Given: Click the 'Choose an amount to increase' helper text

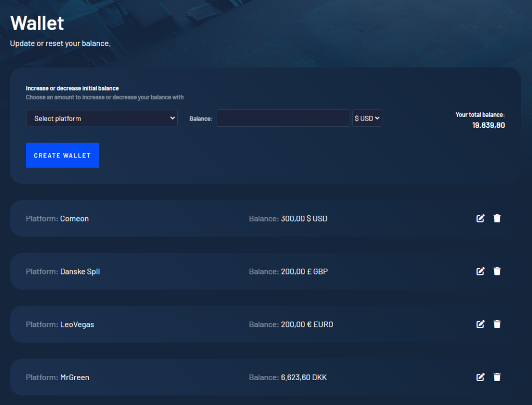Looking at the screenshot, I should click(x=105, y=97).
